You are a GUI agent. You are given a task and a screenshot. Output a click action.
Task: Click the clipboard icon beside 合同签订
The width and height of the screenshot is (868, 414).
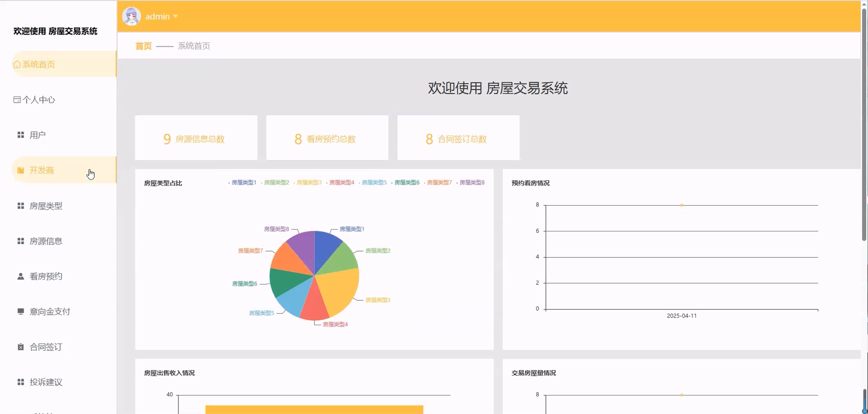(21, 347)
